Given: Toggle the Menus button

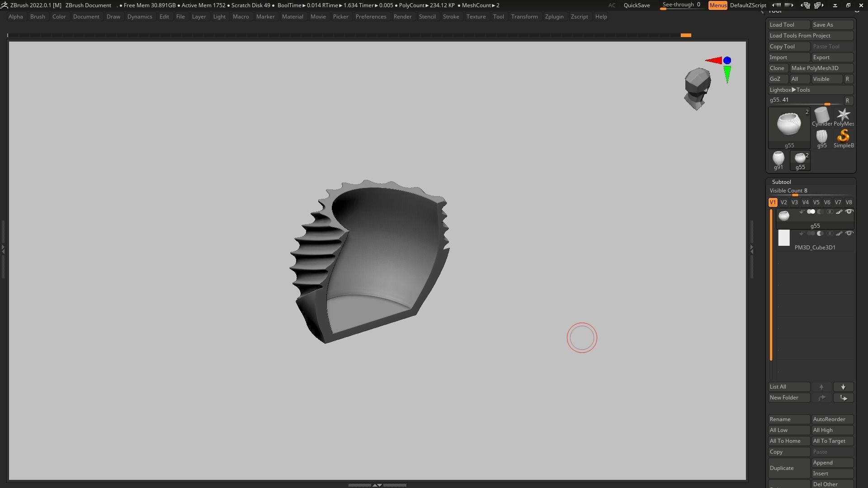Looking at the screenshot, I should point(717,5).
